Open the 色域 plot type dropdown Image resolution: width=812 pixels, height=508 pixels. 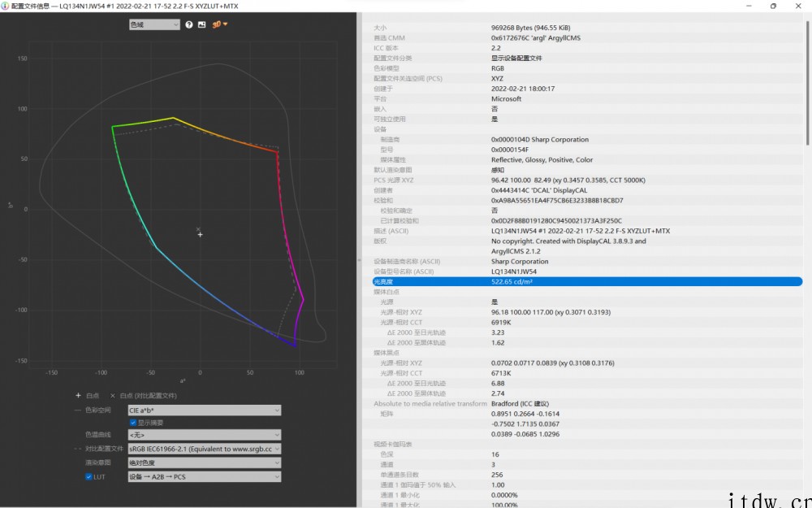(x=154, y=24)
